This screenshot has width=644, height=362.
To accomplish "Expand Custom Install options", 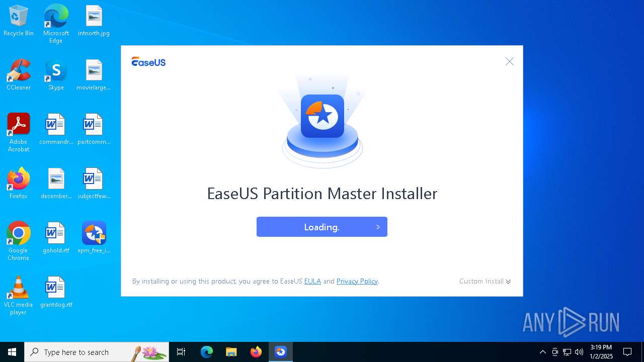I will point(485,281).
